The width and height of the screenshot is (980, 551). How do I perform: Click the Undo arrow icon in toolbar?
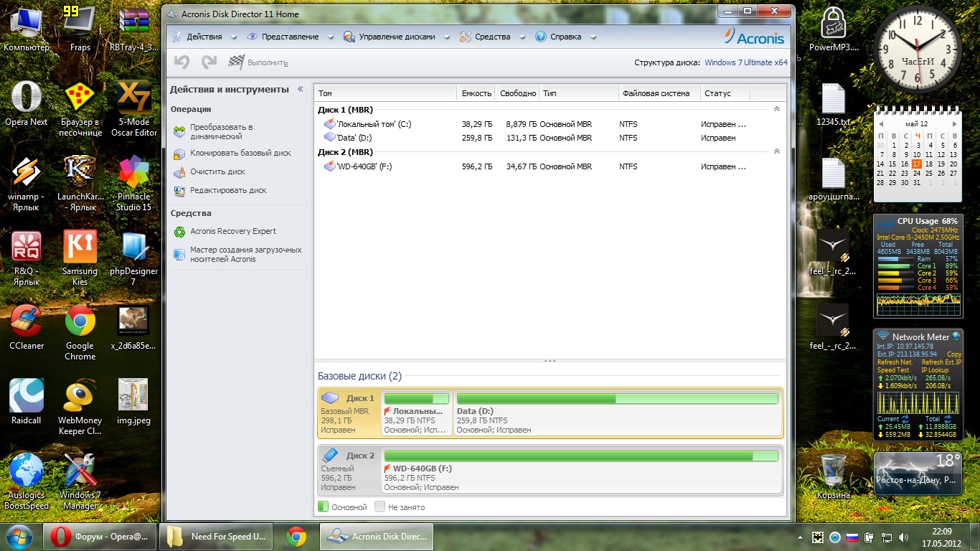click(182, 62)
